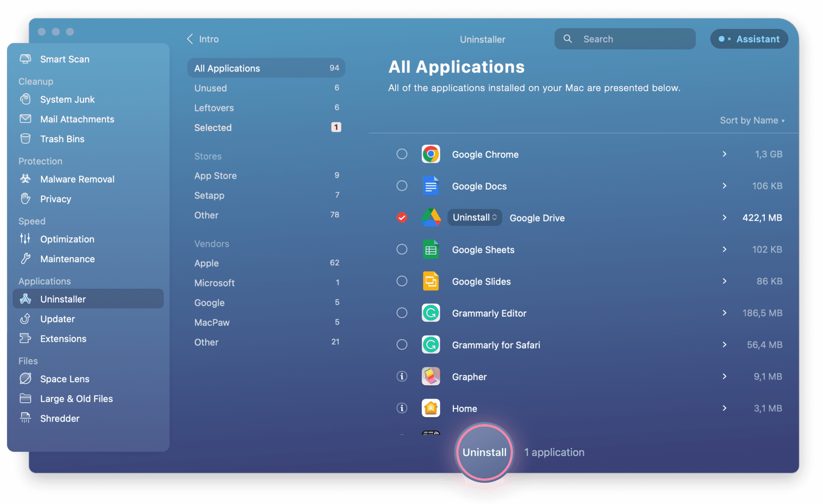Filter by Apple vendor
The image size is (823, 504).
[266, 263]
